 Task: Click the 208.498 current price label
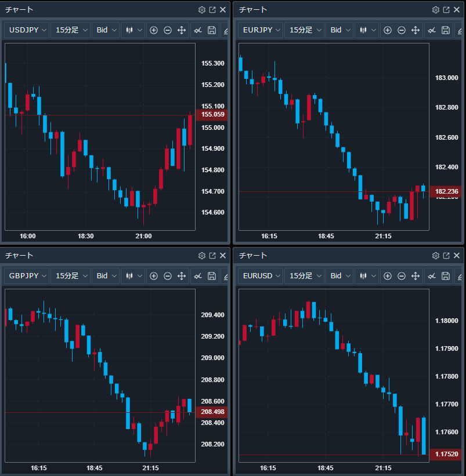211,412
